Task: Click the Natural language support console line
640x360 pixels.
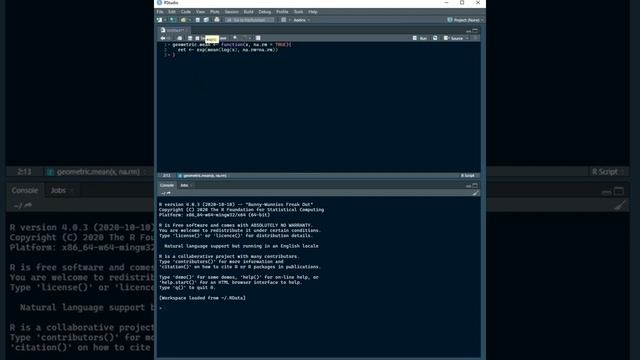Action: pos(241,246)
